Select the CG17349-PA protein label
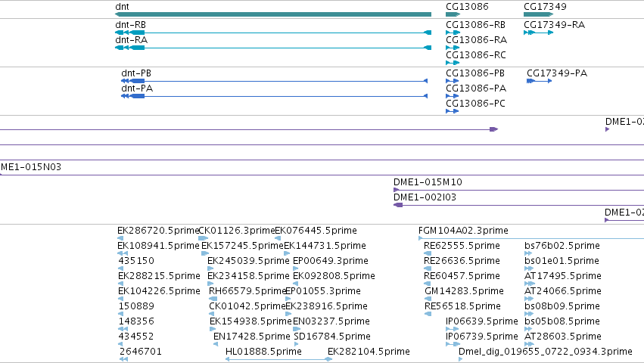The width and height of the screenshot is (644, 363). tap(557, 73)
